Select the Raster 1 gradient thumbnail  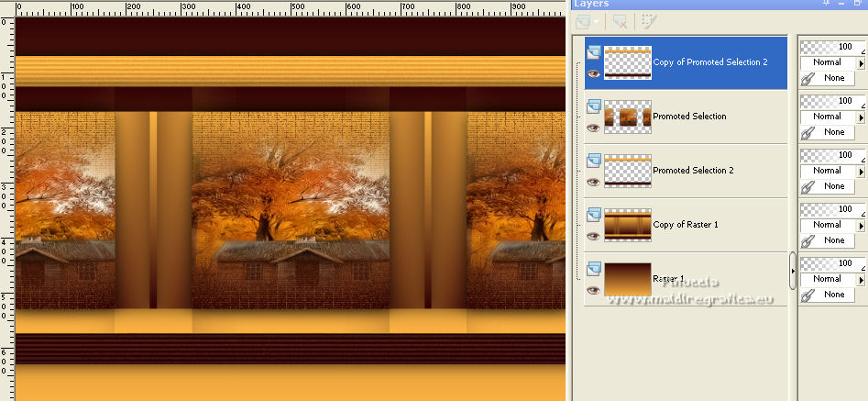pyautogui.click(x=628, y=280)
